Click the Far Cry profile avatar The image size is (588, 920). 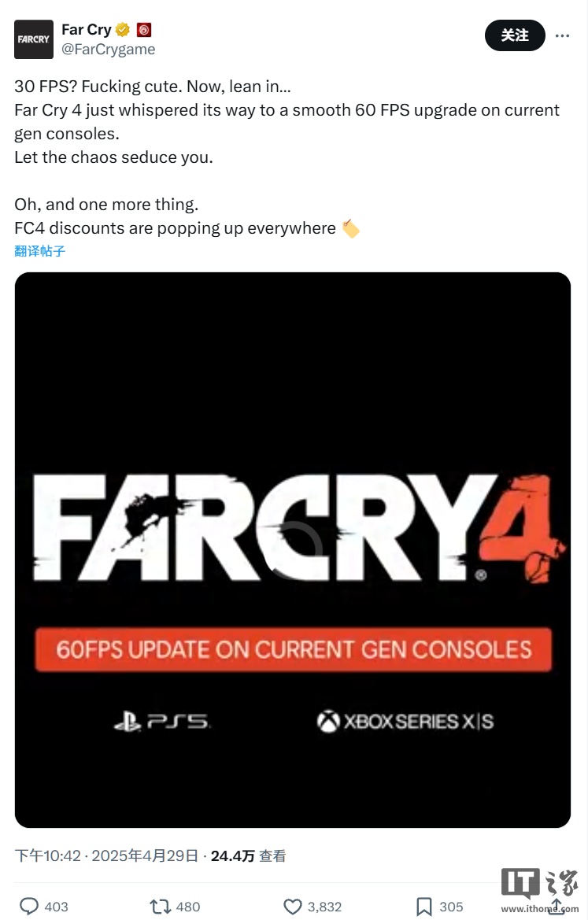33,39
